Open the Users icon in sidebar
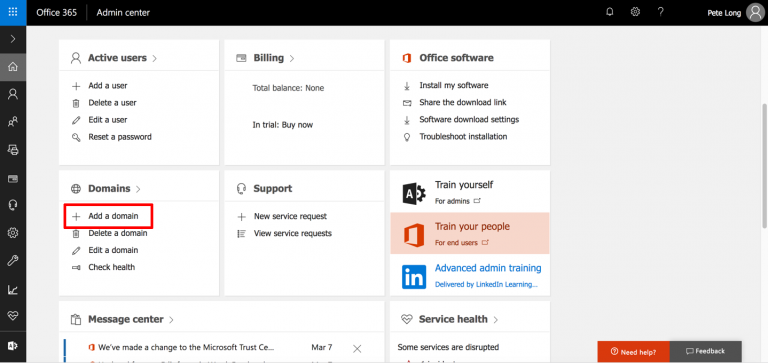 click(13, 94)
